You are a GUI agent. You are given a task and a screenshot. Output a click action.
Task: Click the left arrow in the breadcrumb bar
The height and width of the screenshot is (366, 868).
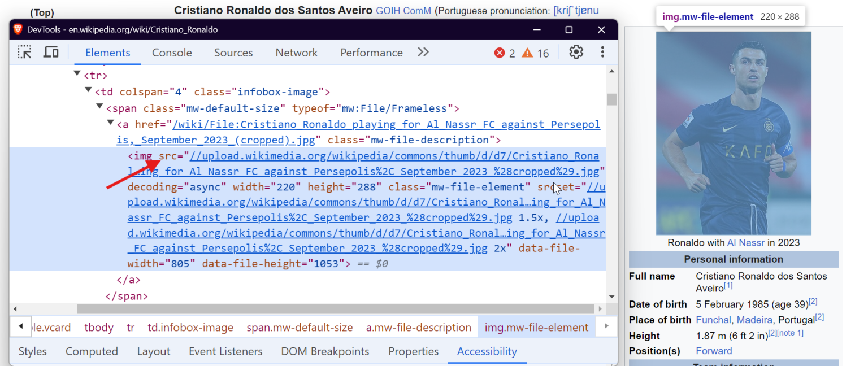[x=20, y=326]
